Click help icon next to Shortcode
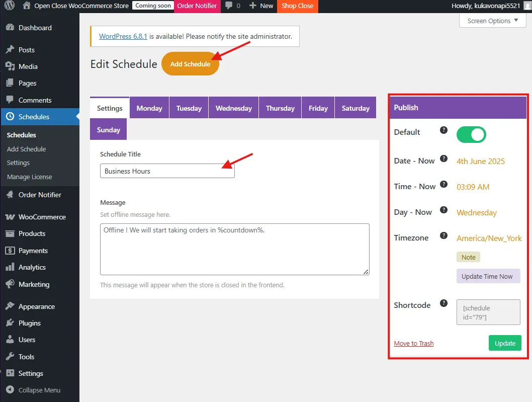This screenshot has width=532, height=402. click(x=444, y=303)
